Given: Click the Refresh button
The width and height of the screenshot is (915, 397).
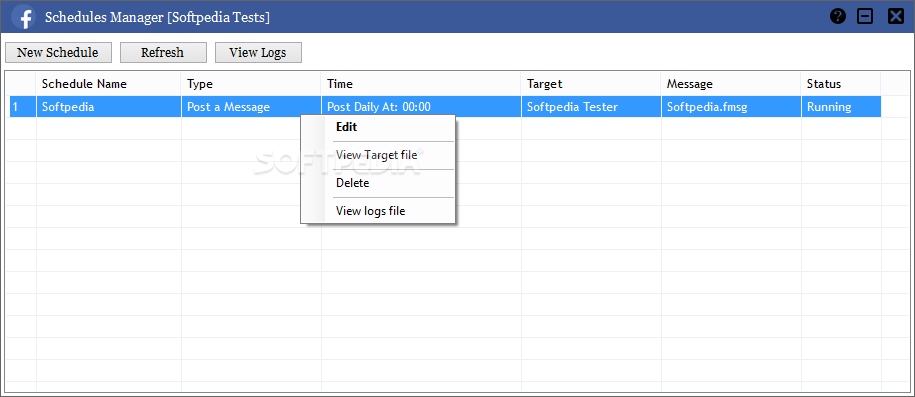Looking at the screenshot, I should [x=163, y=53].
